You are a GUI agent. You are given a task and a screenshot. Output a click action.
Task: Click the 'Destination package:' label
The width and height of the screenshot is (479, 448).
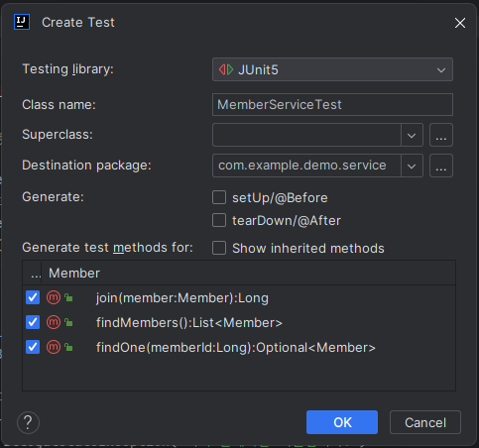pyautogui.click(x=86, y=166)
